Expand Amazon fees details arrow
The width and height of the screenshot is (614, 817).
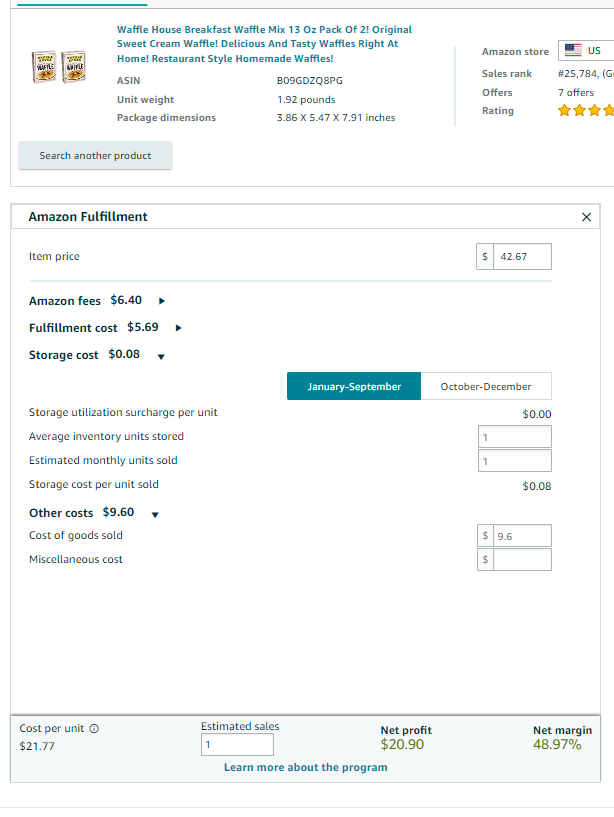pos(162,301)
